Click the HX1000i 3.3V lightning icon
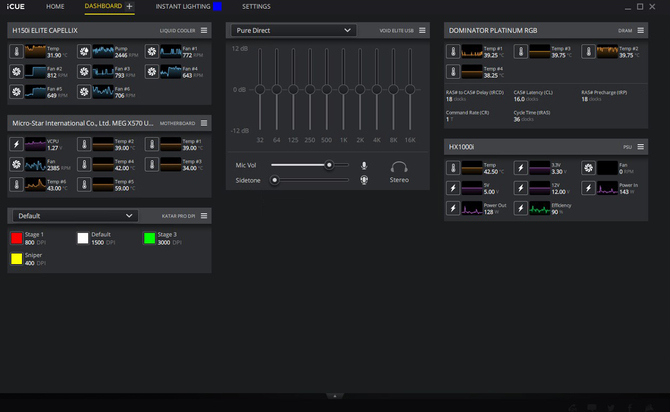Screen dimensions: 670x412 pyautogui.click(x=520, y=168)
